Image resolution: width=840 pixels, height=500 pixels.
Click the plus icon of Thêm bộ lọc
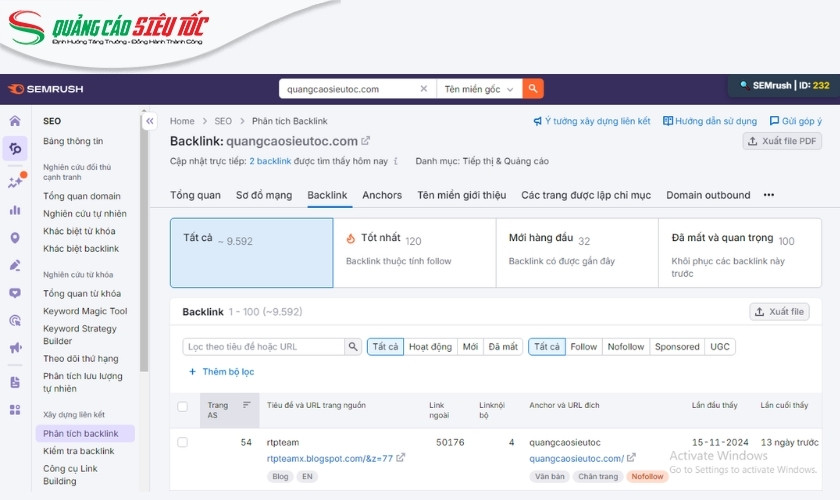192,371
